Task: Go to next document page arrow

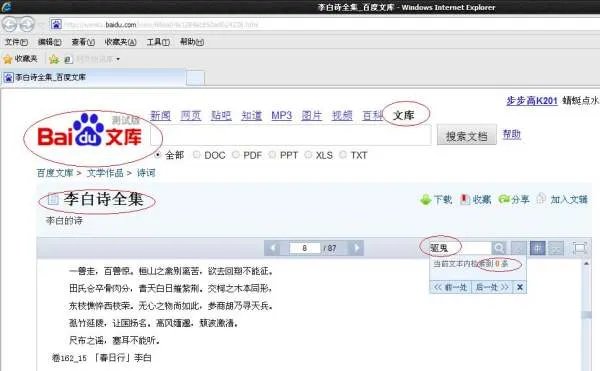Action: pos(356,248)
